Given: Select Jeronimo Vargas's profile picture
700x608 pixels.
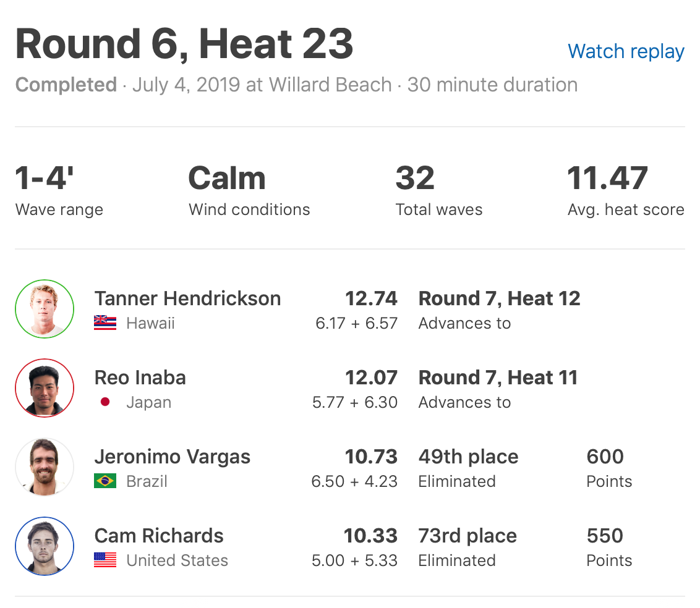Looking at the screenshot, I should coord(45,467).
